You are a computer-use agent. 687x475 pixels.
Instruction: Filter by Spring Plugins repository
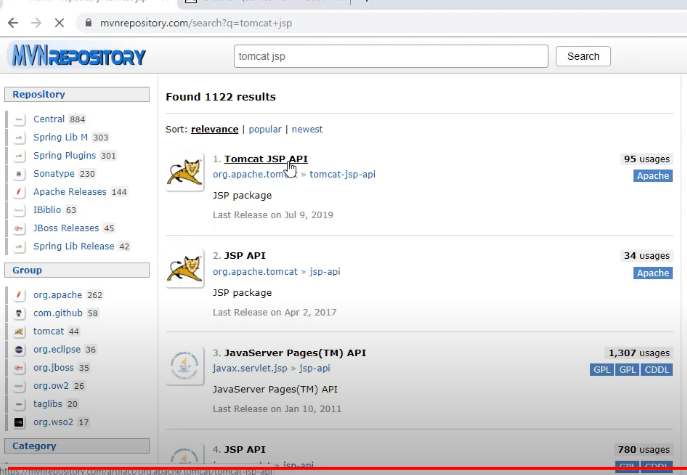point(64,156)
